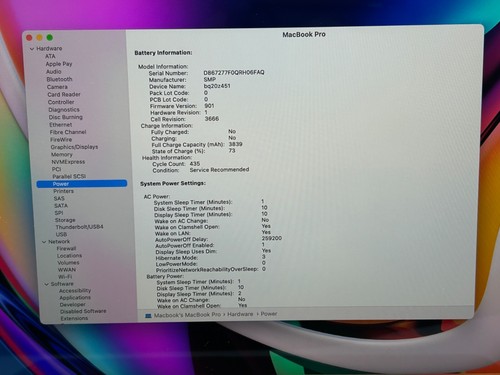Select Ethernet in the sidebar
This screenshot has width=500, height=375.
click(61, 125)
